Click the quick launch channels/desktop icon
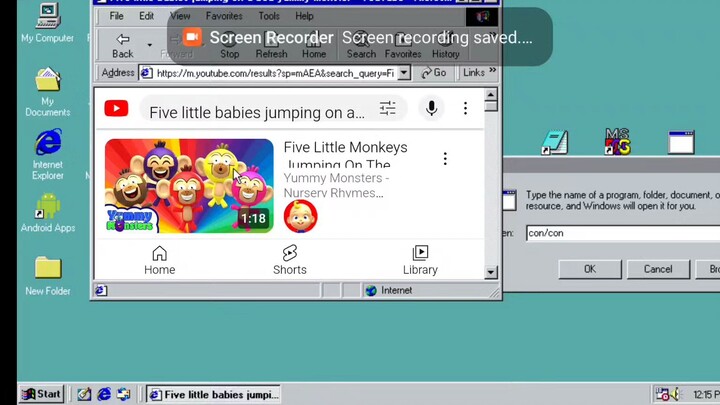 point(124,394)
